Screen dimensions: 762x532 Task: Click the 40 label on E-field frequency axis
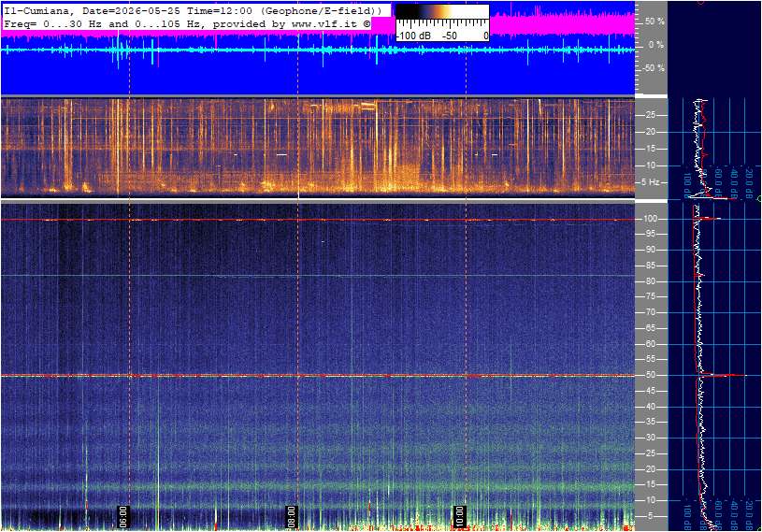tap(650, 407)
